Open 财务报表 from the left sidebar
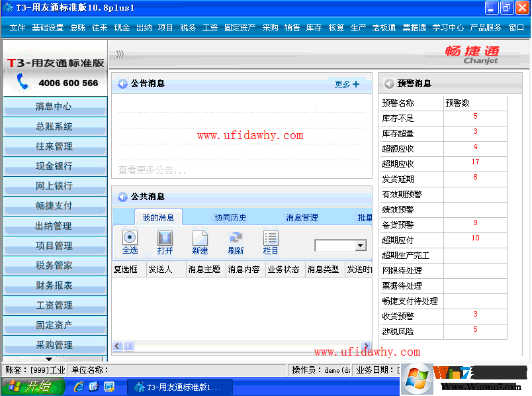Image resolution: width=532 pixels, height=396 pixels. [x=56, y=286]
